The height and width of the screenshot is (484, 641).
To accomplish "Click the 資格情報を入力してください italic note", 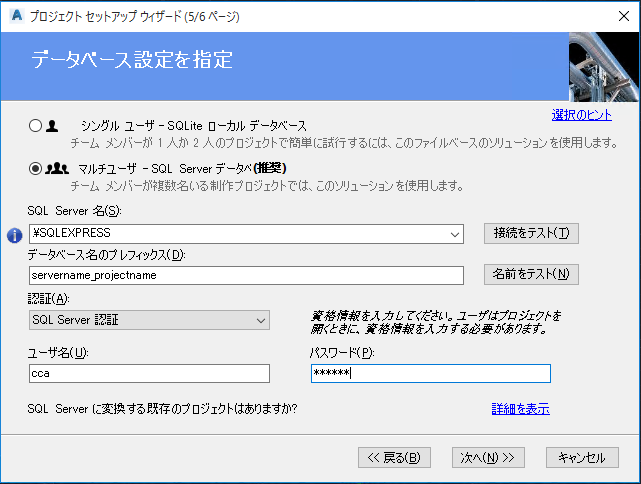I will pos(435,322).
